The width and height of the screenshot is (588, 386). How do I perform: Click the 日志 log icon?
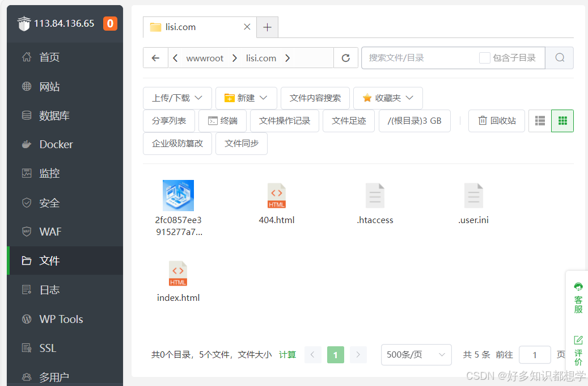(x=27, y=290)
